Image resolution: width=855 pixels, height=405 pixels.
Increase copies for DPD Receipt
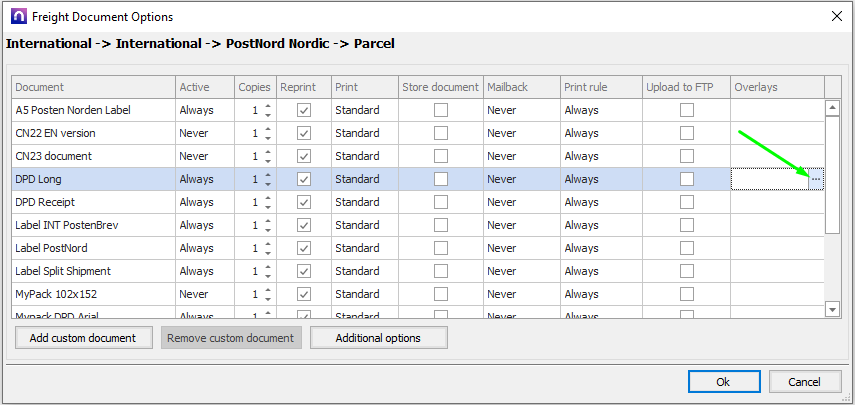coord(268,197)
